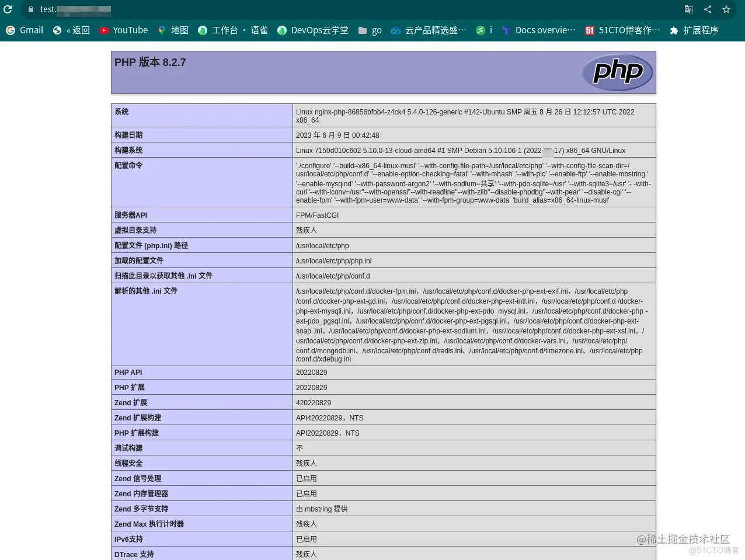The image size is (745, 560).
Task: Click the API420220829, NTS value
Action: (x=329, y=418)
